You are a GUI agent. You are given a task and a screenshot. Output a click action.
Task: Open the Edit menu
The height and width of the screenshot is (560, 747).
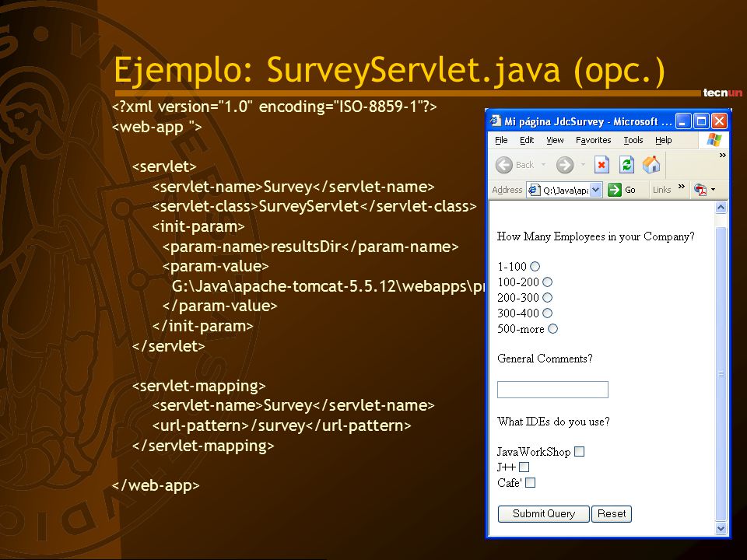(527, 140)
